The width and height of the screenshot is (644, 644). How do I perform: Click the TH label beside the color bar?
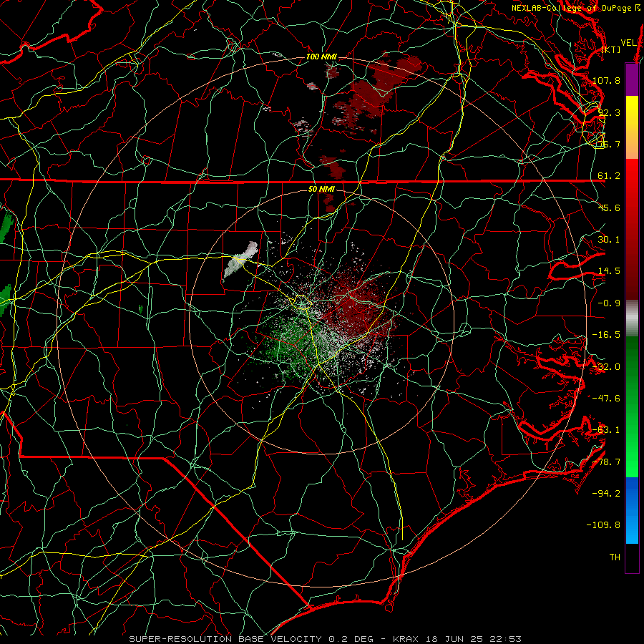point(615,557)
